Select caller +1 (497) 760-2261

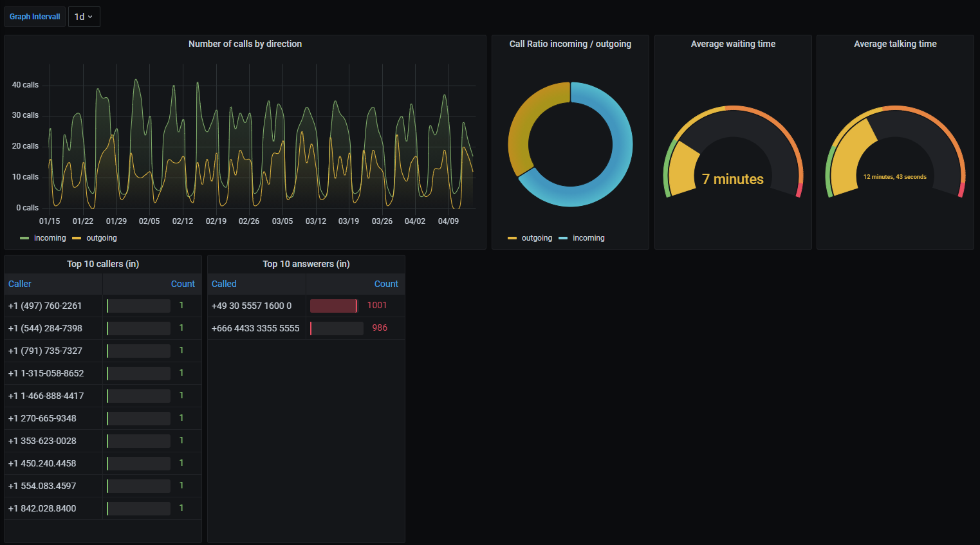point(45,306)
